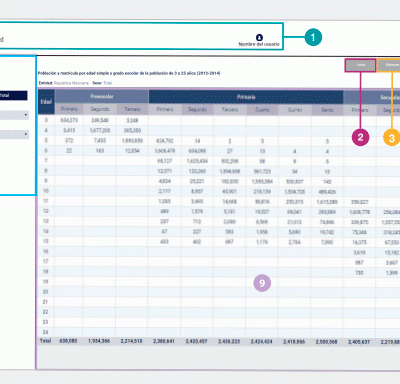Open the lower dropdown in the left sidebar
The image size is (400, 384).
click(x=14, y=134)
